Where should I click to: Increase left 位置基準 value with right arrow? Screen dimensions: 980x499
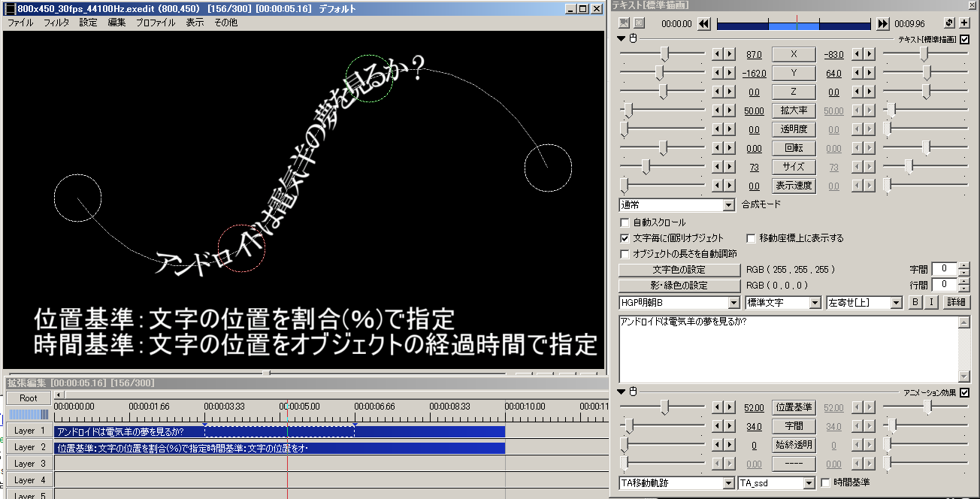click(729, 407)
